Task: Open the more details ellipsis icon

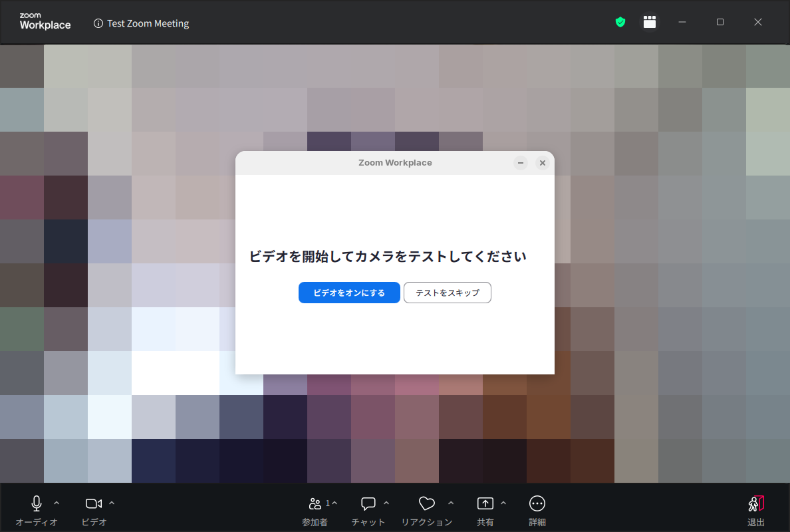Action: 537,503
